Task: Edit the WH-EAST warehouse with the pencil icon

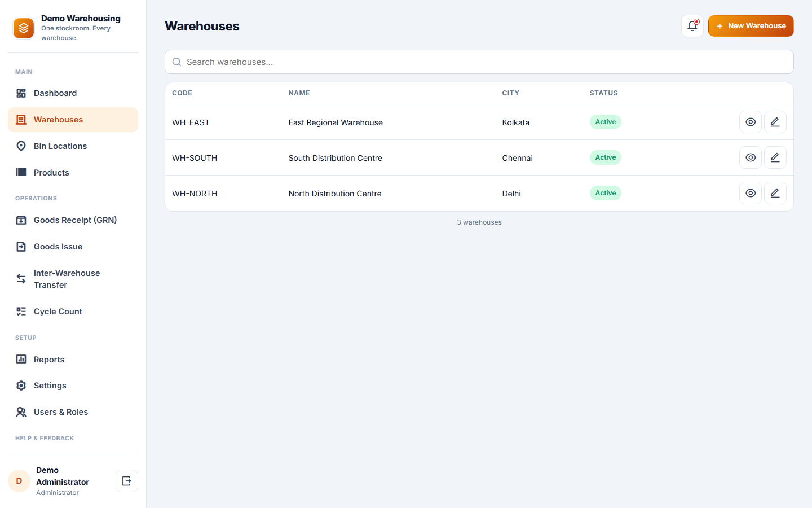Action: [775, 122]
